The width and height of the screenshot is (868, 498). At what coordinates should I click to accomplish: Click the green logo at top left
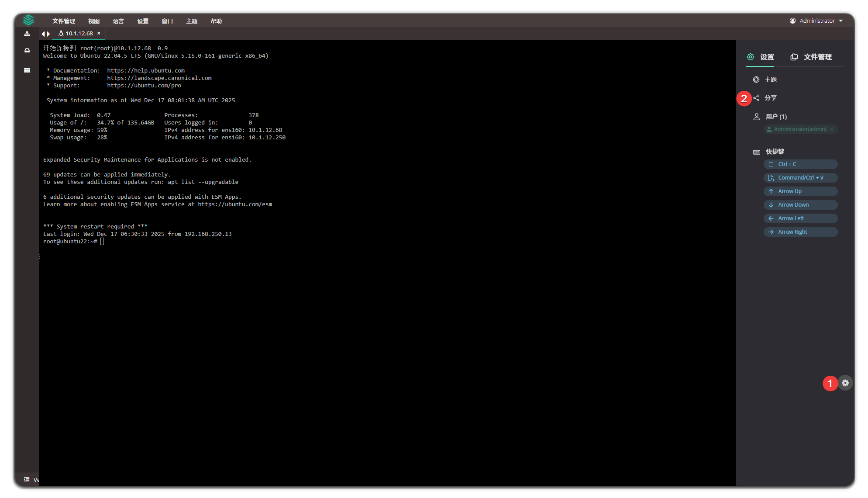click(28, 20)
